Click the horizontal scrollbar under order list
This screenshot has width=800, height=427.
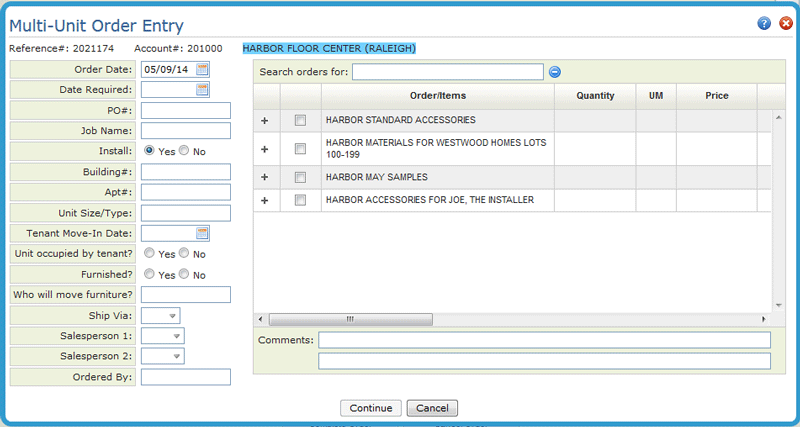tap(350, 319)
